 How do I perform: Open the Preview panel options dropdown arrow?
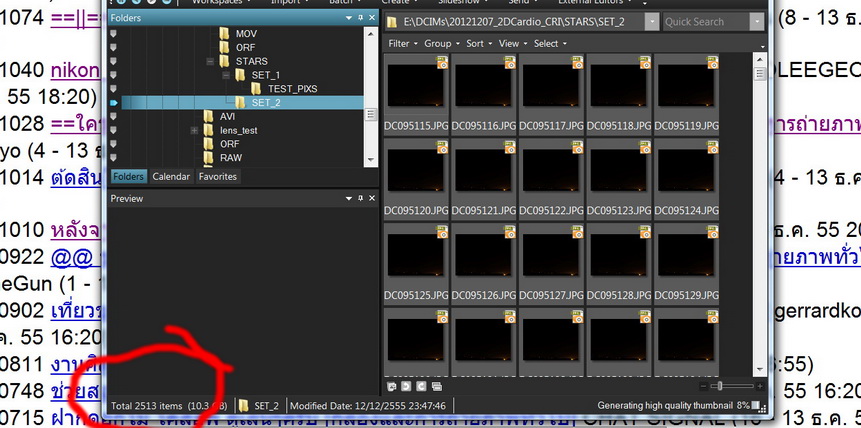(x=349, y=198)
